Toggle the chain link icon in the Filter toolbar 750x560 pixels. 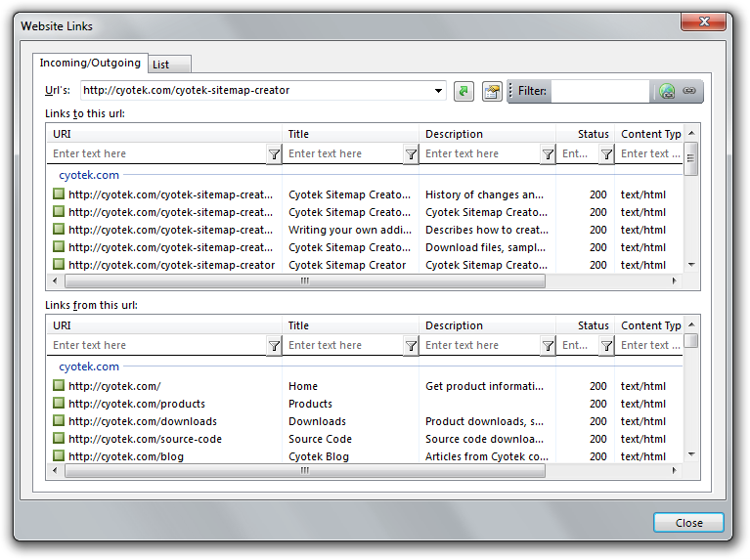pyautogui.click(x=688, y=90)
